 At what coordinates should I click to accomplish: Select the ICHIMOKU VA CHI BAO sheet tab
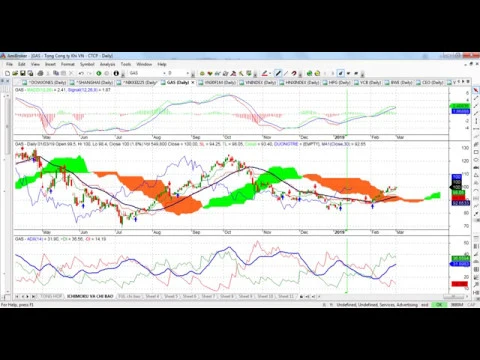coord(90,296)
